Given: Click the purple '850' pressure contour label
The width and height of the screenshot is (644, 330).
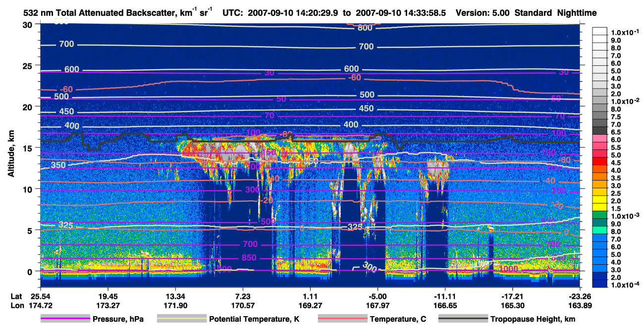Looking at the screenshot, I should pos(249,258).
